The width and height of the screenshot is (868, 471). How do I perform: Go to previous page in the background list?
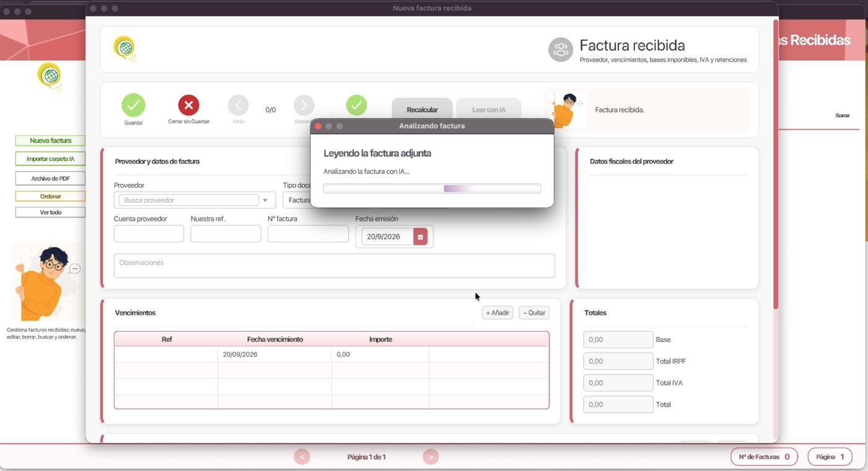[302, 457]
